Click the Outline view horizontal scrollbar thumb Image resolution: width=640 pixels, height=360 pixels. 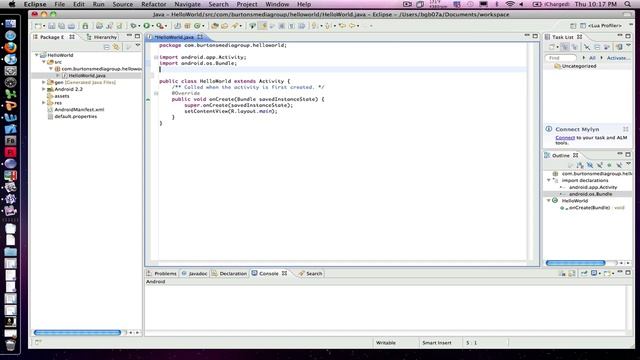point(576,263)
